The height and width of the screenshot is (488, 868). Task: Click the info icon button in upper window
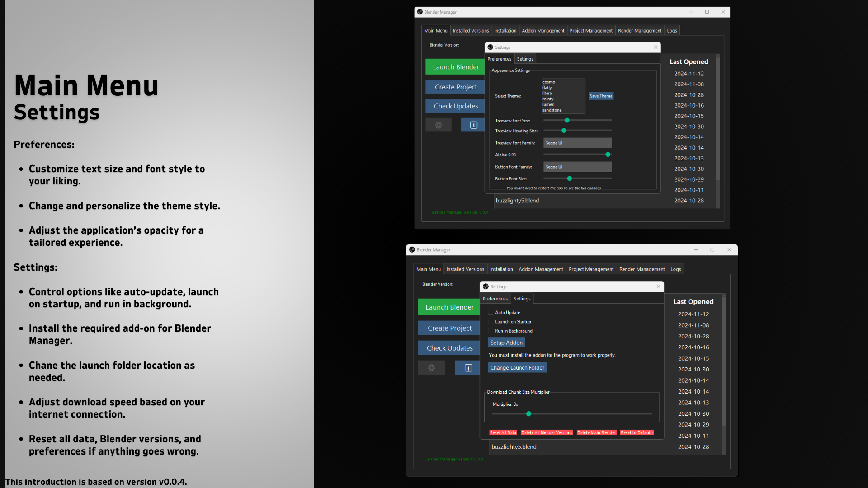[473, 125]
